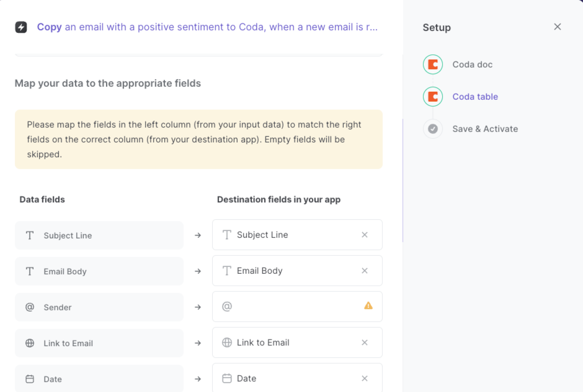Click the arrow between Subject Line fields

point(197,235)
